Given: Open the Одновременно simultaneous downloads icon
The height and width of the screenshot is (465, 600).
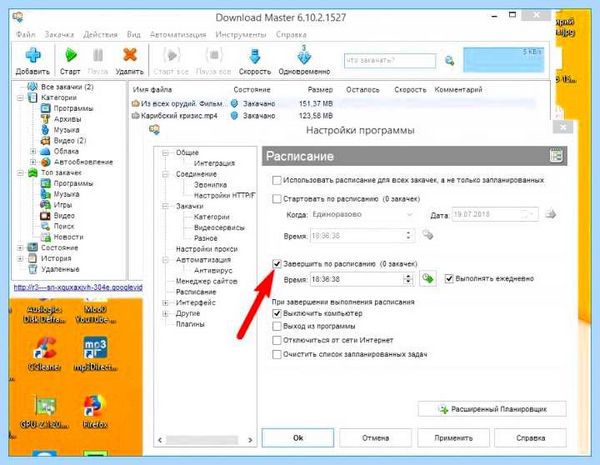Looking at the screenshot, I should (304, 55).
